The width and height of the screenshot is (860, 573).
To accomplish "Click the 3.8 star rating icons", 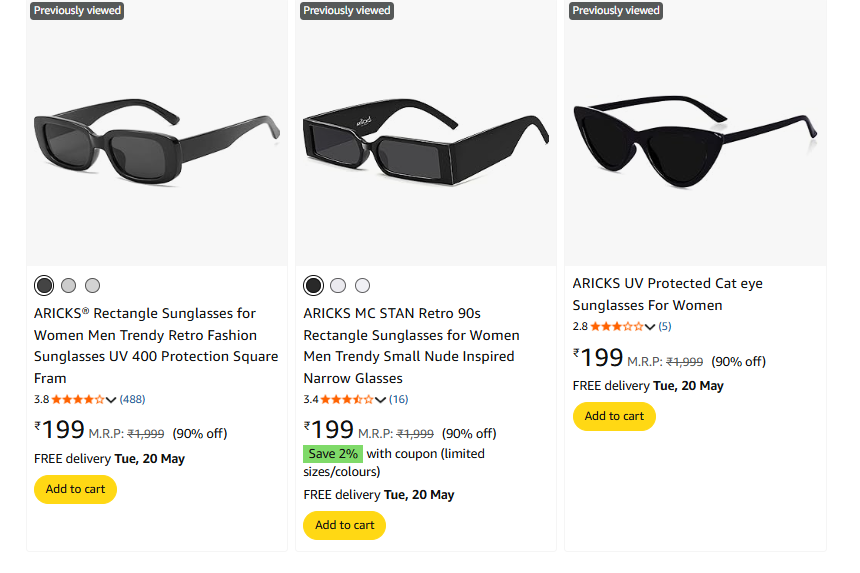I will pos(78,399).
